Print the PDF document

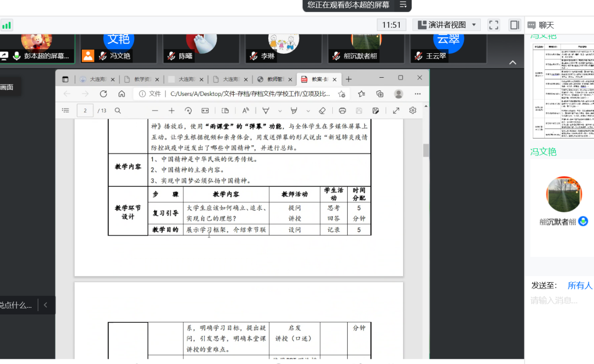coord(342,110)
